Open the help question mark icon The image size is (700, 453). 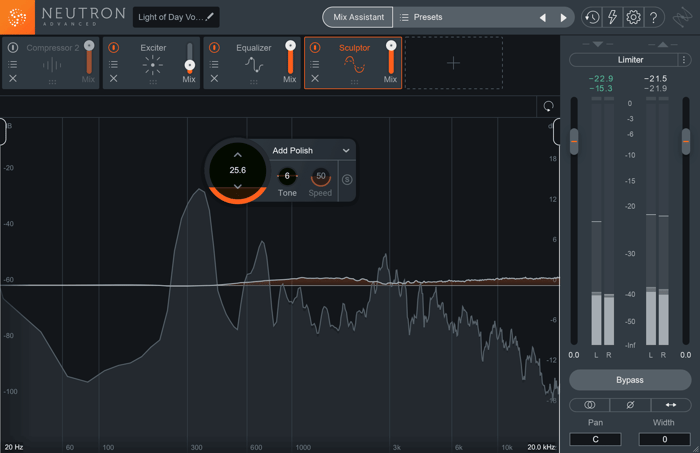[654, 17]
